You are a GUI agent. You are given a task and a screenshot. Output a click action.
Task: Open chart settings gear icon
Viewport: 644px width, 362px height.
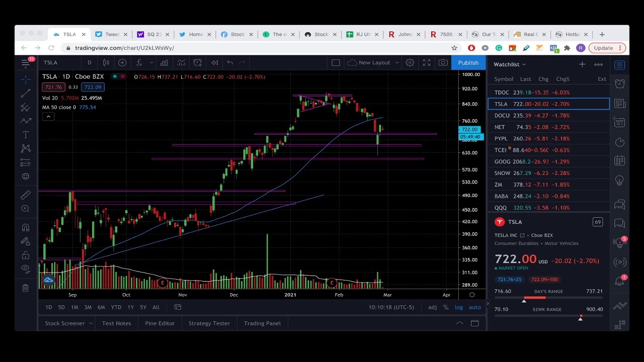coord(410,62)
